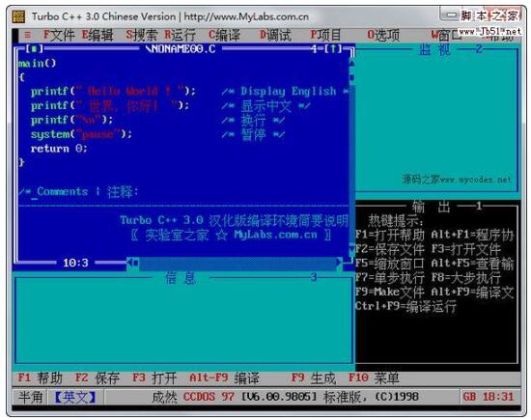The width and height of the screenshot is (531, 420).
Task: Click the GB 18:31 clock indicator
Action: tap(489, 397)
